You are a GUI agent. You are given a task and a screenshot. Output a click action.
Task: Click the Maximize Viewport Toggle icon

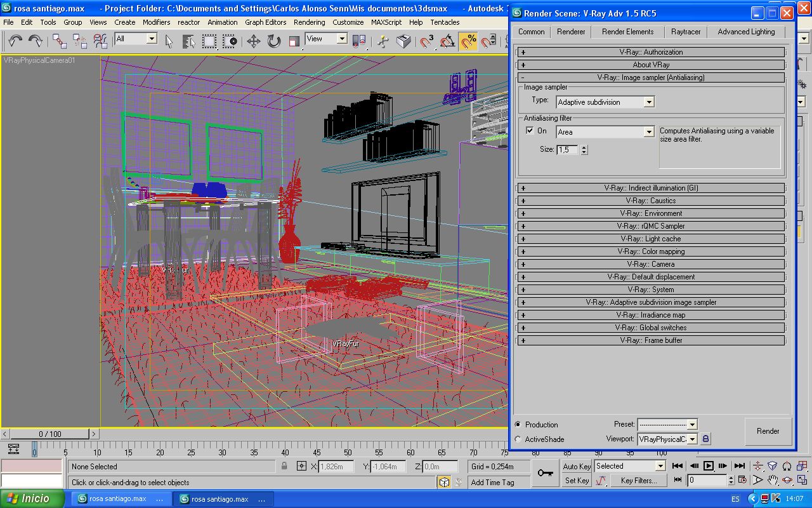802,480
